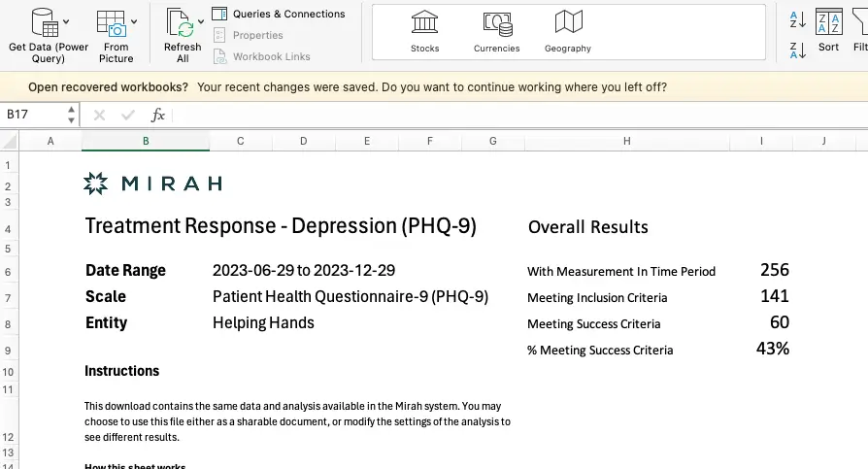868x469 pixels.
Task: Open Queries & Connections pane
Action: [279, 14]
